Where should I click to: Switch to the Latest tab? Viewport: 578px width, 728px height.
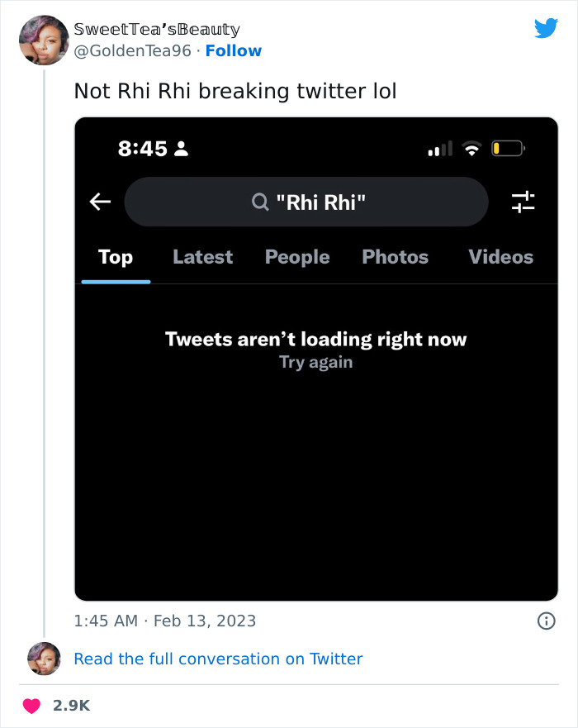[202, 257]
